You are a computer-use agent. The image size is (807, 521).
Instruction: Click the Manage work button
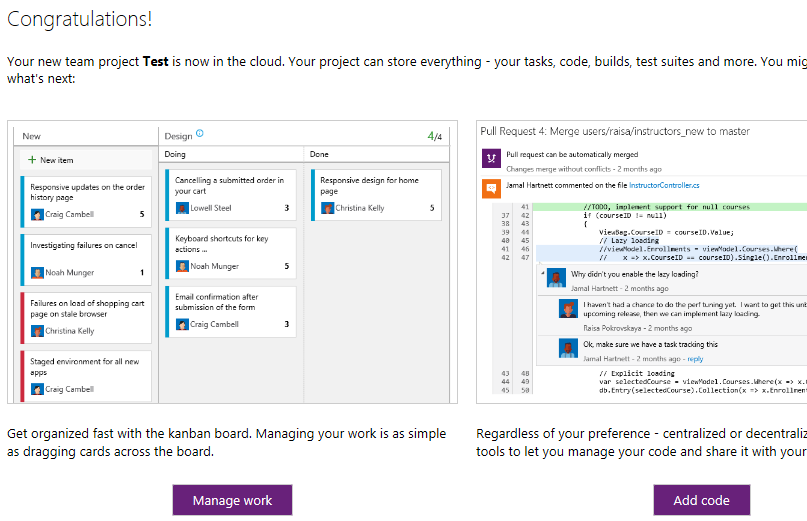click(x=231, y=500)
